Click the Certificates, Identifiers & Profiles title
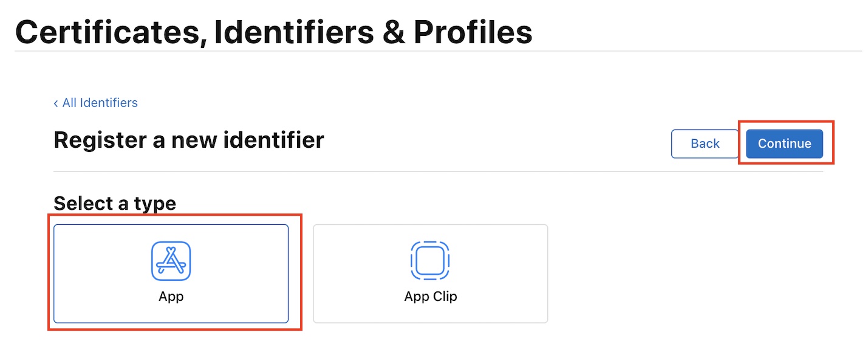This screenshot has width=868, height=352. pos(273,32)
